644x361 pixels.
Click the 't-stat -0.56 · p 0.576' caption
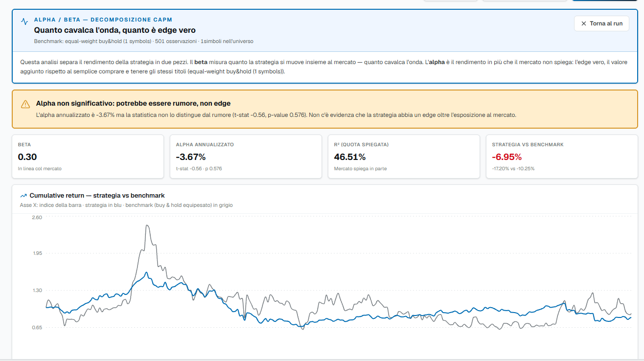tap(199, 169)
